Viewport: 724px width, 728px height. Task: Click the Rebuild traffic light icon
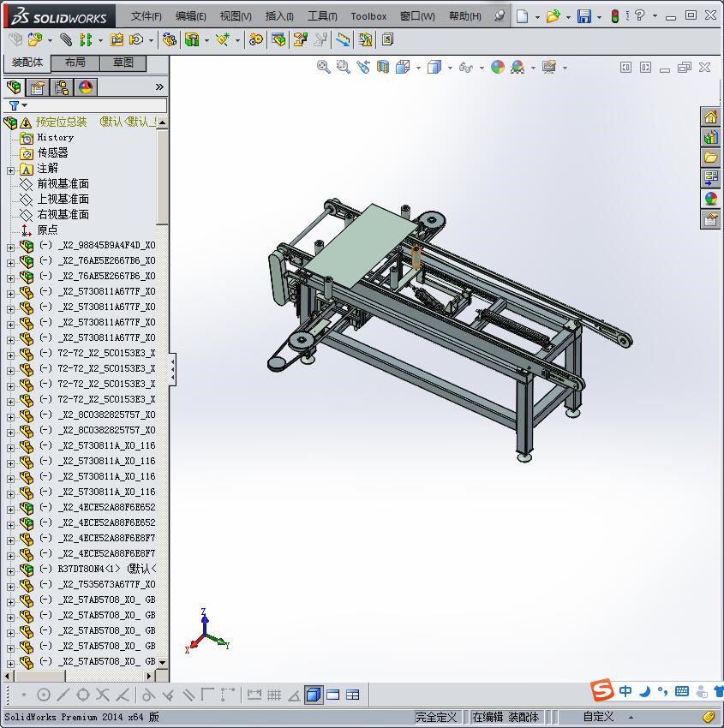pos(615,17)
